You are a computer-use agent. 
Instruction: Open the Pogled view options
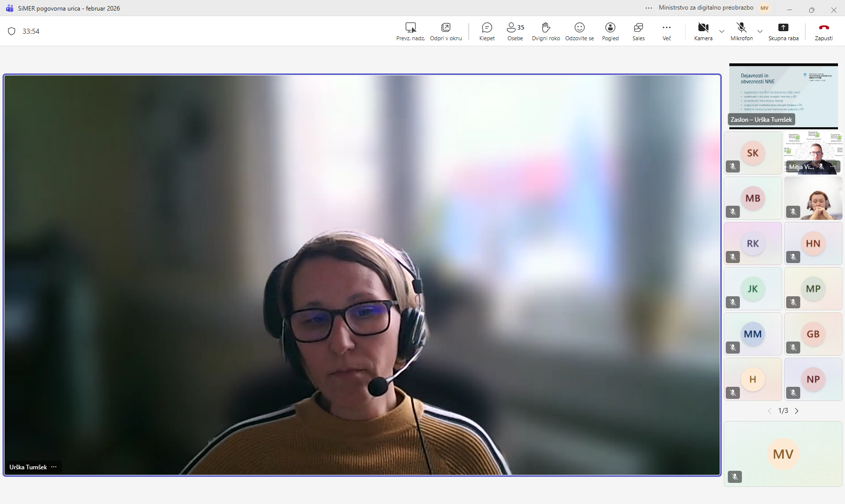610,31
